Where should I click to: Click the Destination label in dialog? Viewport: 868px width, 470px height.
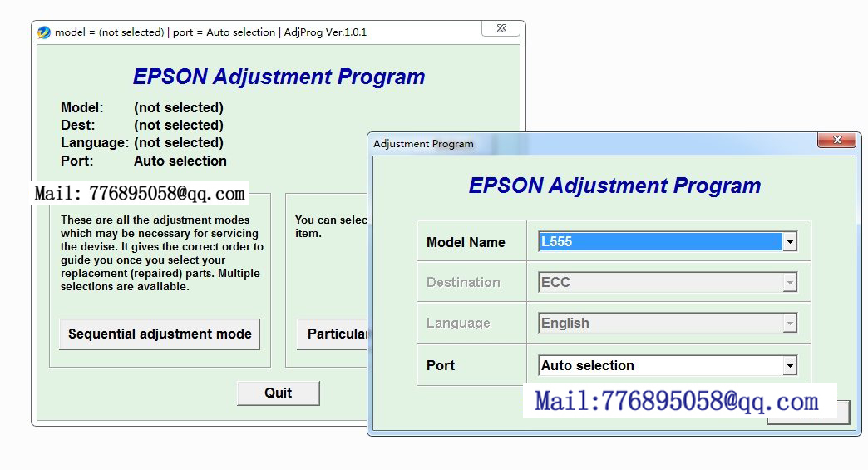pyautogui.click(x=463, y=282)
